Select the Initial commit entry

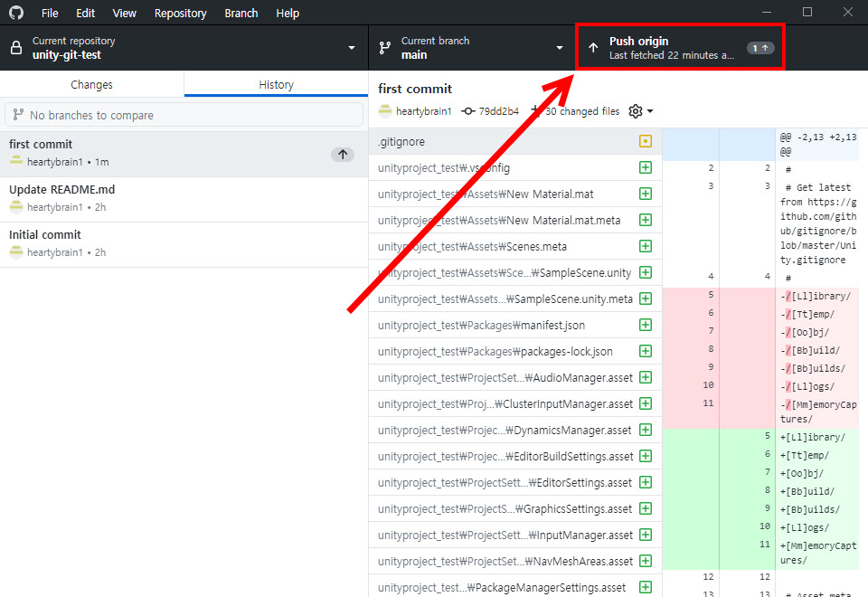click(184, 245)
